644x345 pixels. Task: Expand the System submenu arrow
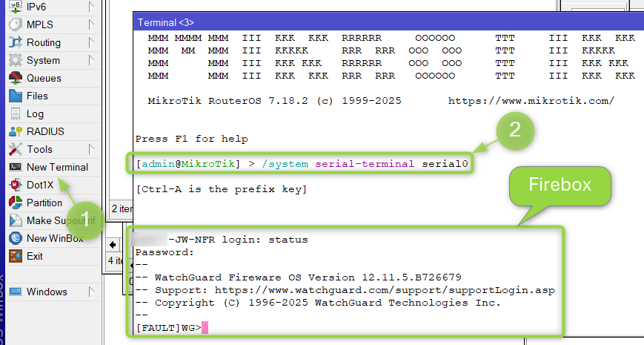click(91, 60)
